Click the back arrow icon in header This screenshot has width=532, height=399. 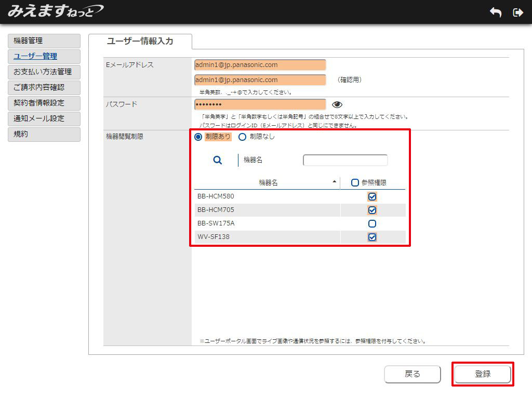[x=496, y=12]
